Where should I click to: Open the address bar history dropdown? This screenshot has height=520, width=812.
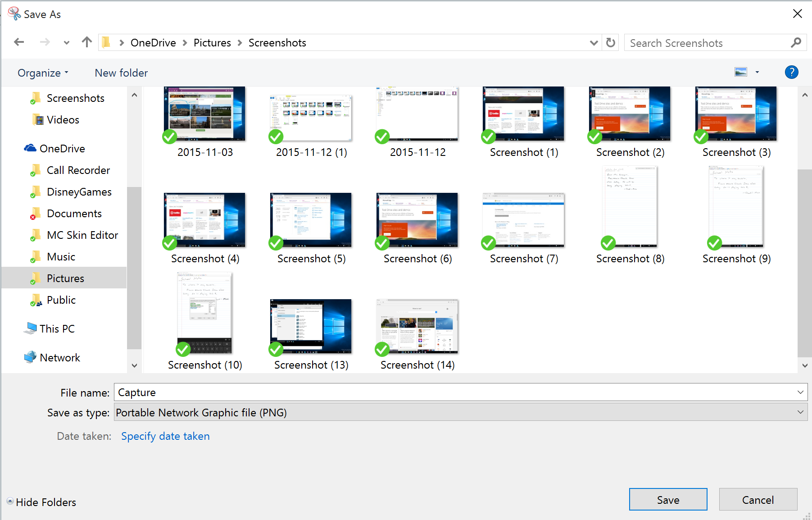pos(594,42)
